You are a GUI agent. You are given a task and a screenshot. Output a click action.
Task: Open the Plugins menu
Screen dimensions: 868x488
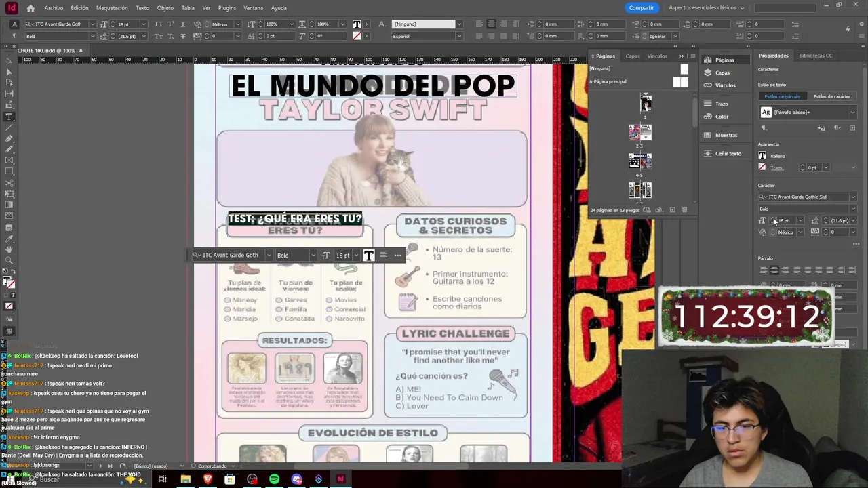[x=227, y=8]
